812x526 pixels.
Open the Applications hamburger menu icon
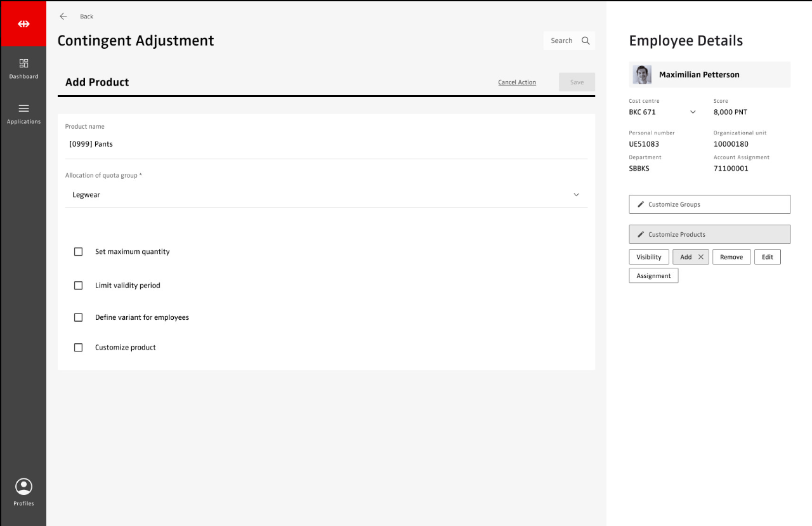tap(23, 108)
